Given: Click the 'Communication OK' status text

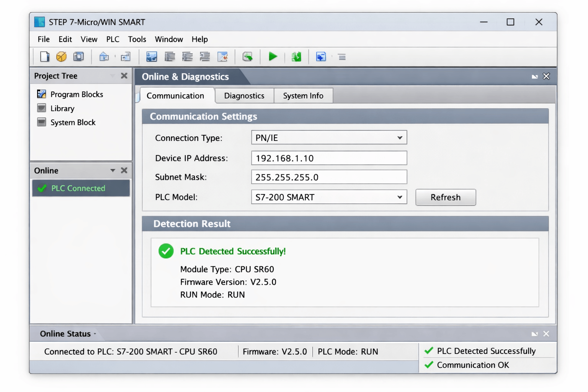Looking at the screenshot, I should [473, 365].
